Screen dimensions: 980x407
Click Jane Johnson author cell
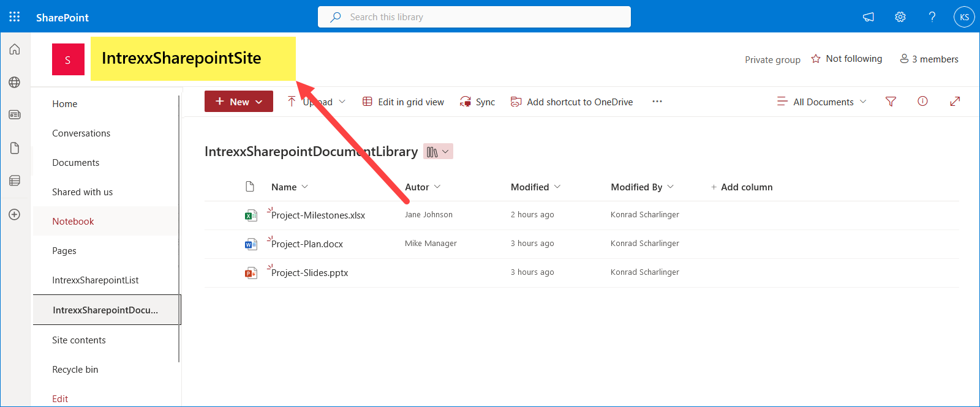[429, 215]
